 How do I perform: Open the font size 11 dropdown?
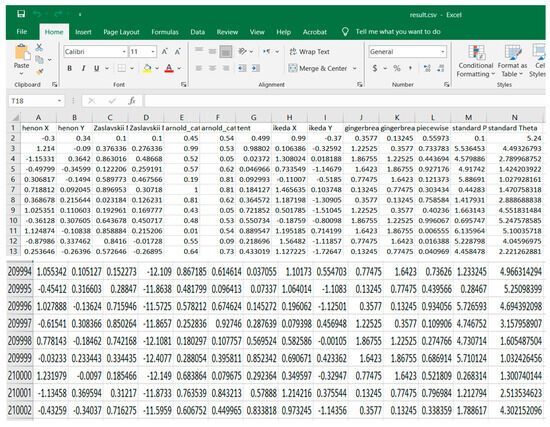tap(153, 52)
